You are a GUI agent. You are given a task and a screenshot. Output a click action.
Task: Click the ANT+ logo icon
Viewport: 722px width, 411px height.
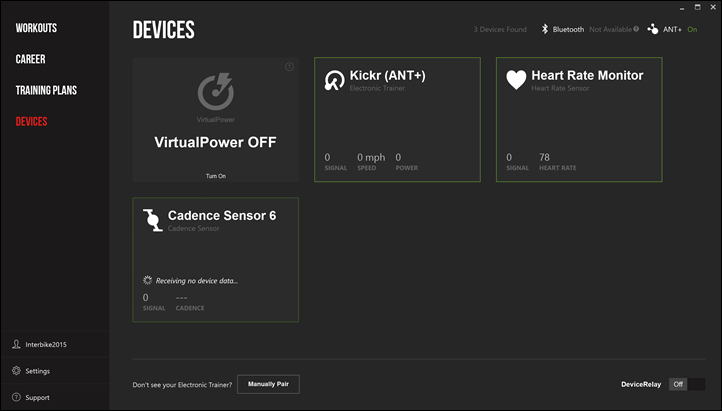point(652,29)
